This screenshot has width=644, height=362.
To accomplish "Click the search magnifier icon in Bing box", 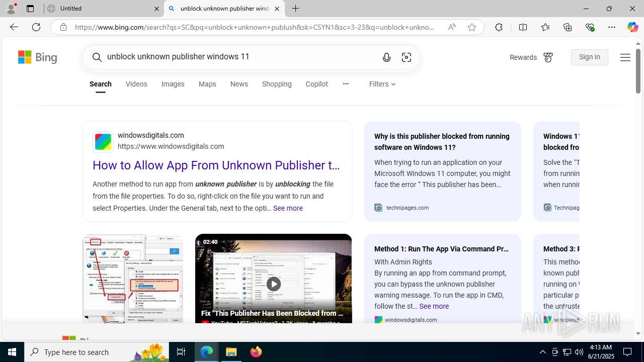I will click(x=97, y=57).
